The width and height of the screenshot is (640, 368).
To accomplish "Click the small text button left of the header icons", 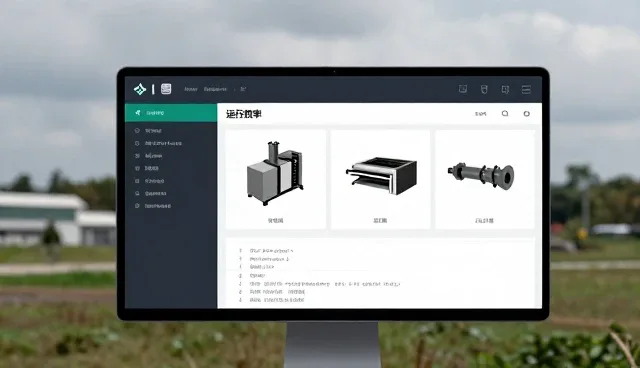I will point(480,114).
